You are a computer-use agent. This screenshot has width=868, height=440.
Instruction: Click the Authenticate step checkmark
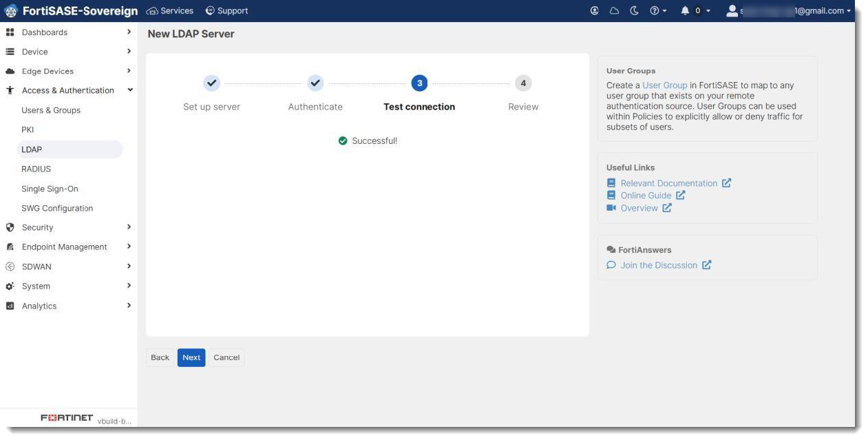tap(315, 83)
